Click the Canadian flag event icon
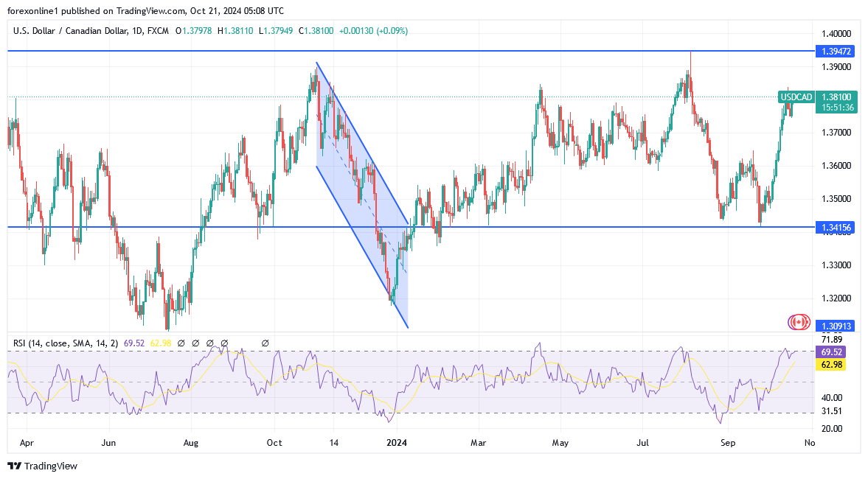The height and width of the screenshot is (479, 868). (x=799, y=322)
